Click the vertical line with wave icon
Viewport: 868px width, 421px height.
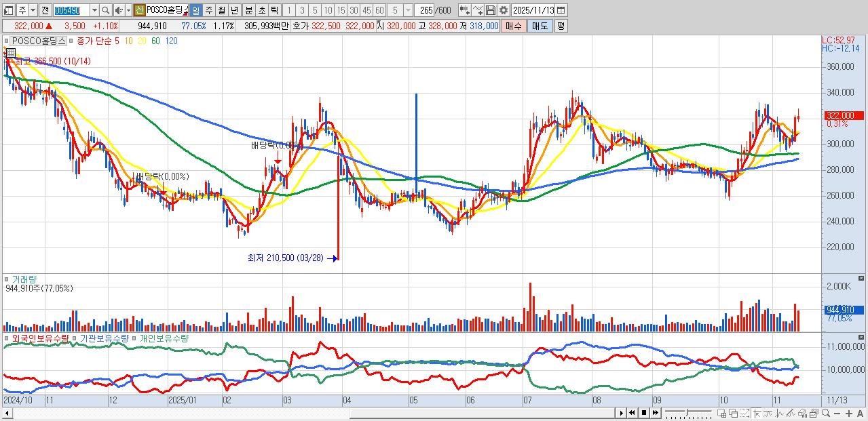point(779,413)
